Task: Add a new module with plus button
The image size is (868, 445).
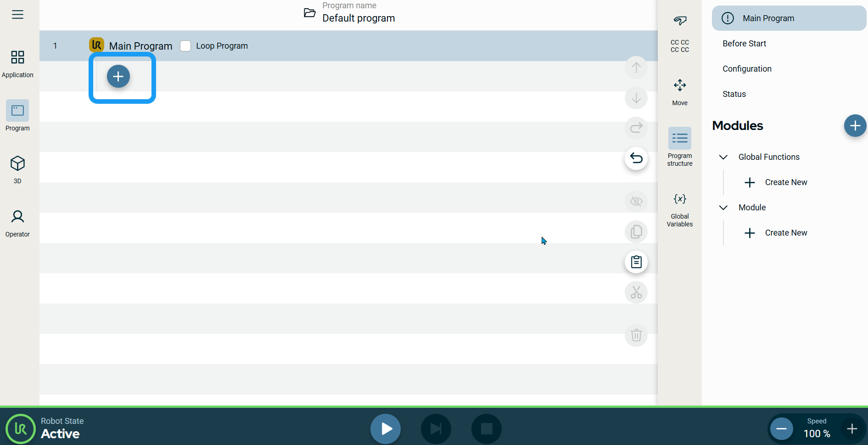Action: (x=855, y=126)
